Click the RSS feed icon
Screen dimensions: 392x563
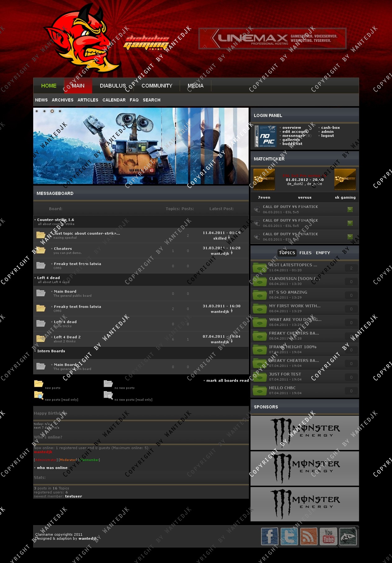point(309,536)
